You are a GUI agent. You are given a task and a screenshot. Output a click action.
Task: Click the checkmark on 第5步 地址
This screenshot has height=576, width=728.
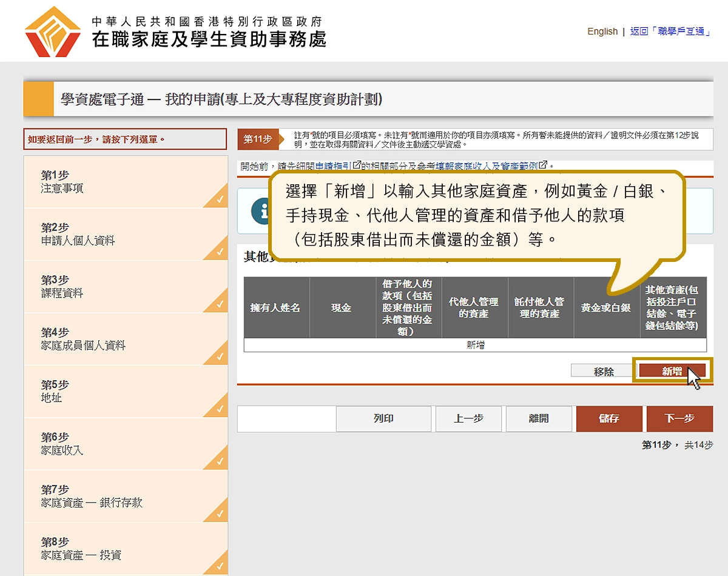tap(220, 409)
